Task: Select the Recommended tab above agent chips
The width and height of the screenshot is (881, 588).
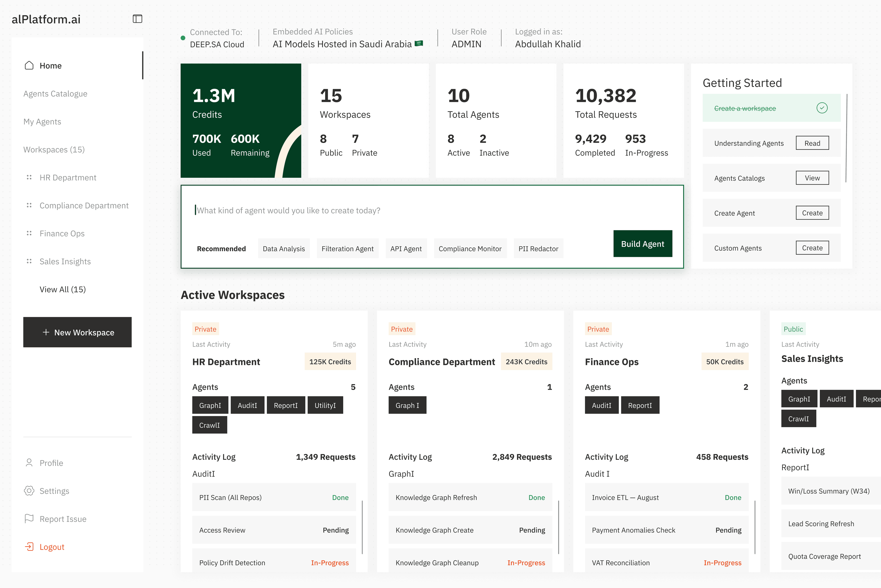Action: click(x=221, y=248)
